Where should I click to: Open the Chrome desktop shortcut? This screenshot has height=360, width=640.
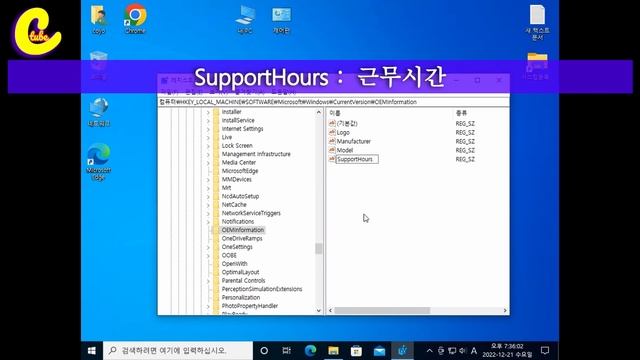(x=135, y=19)
